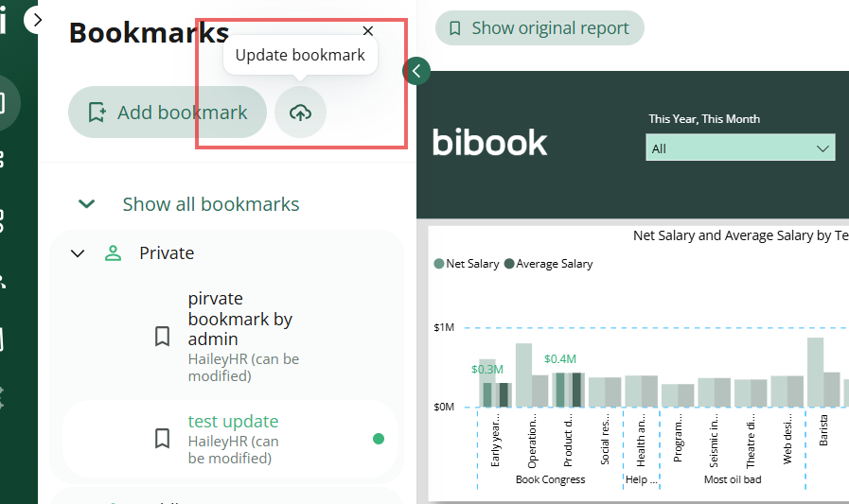849x504 pixels.
Task: Click the Bookmarks panel heading
Action: click(x=149, y=33)
